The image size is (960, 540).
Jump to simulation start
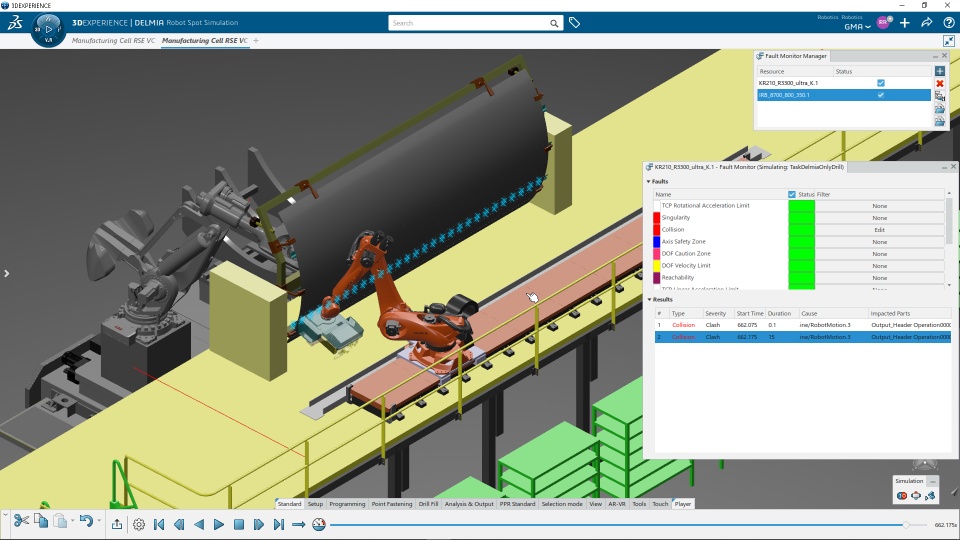pos(159,524)
